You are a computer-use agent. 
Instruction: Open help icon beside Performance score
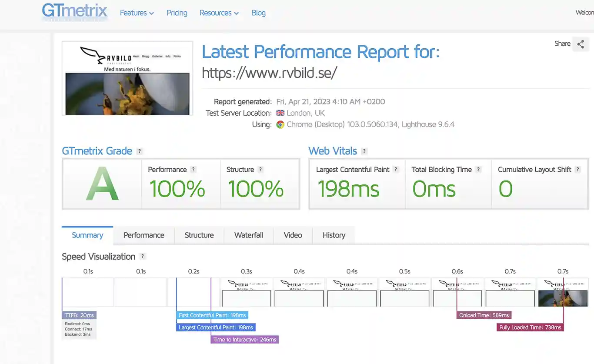point(194,170)
